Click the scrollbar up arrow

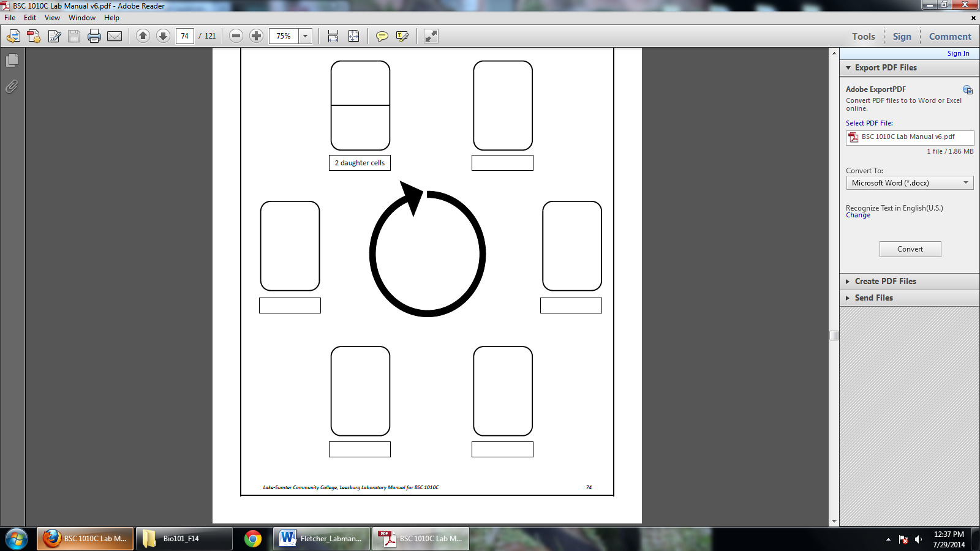834,53
